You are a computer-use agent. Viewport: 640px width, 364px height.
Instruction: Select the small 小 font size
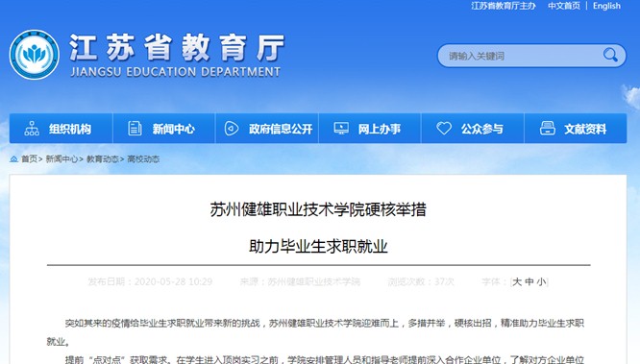click(x=541, y=282)
